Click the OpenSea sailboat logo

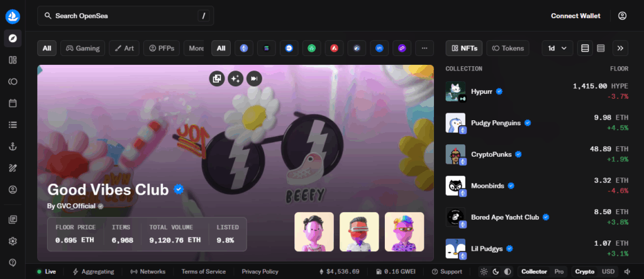tap(13, 15)
